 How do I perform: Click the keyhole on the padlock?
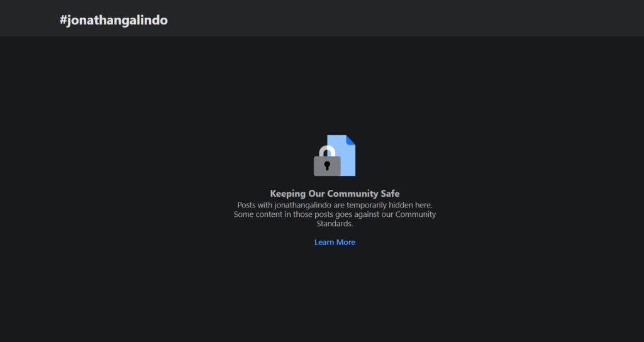coord(327,166)
